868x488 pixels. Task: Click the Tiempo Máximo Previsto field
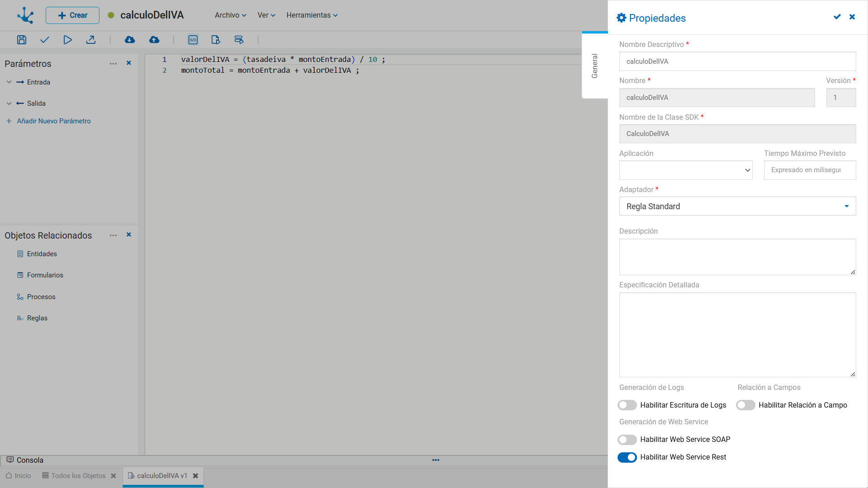810,170
